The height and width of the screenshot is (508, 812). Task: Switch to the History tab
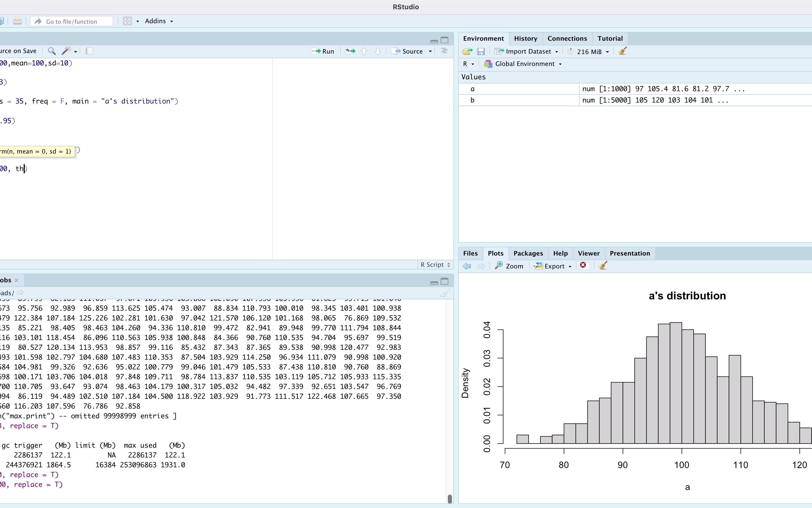pos(525,39)
